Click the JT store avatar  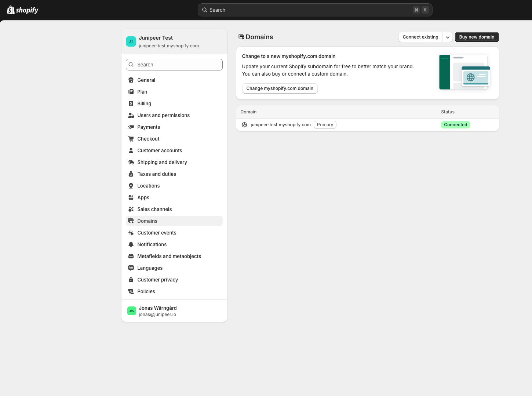(x=131, y=41)
